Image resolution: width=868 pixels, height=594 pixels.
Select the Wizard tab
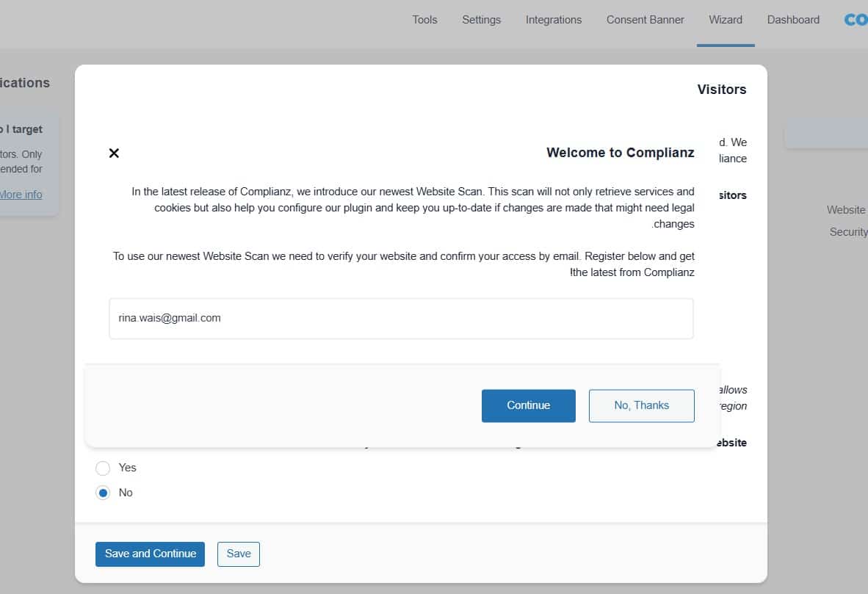pos(726,20)
